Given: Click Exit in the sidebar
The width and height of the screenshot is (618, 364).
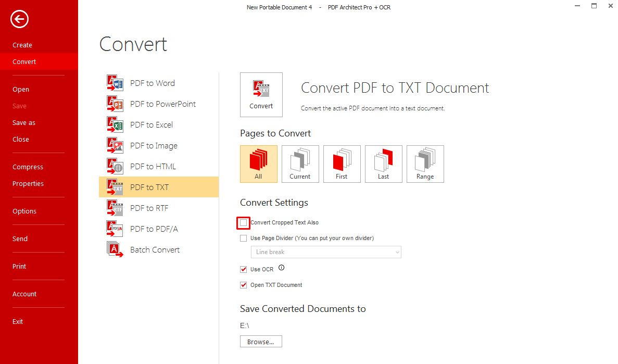Looking at the screenshot, I should [x=18, y=321].
